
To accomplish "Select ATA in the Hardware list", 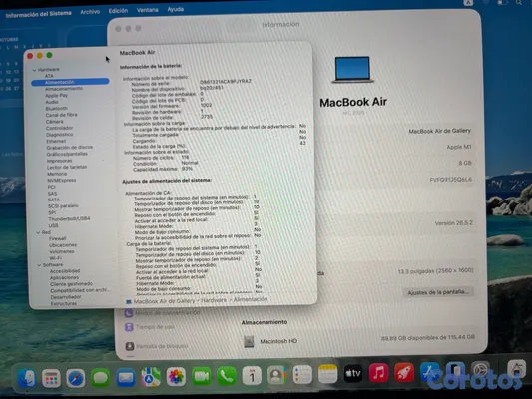I will tap(49, 76).
